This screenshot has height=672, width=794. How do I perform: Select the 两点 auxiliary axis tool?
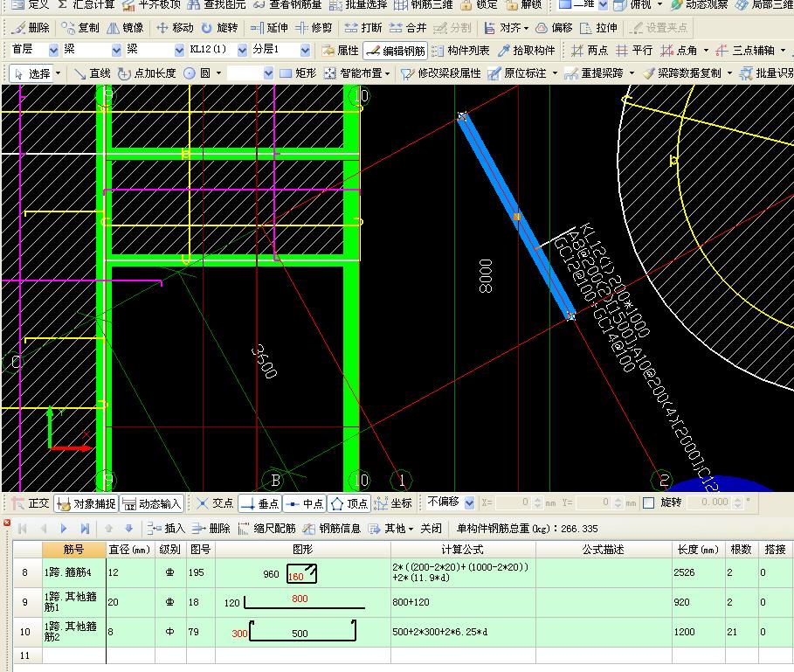(x=590, y=50)
